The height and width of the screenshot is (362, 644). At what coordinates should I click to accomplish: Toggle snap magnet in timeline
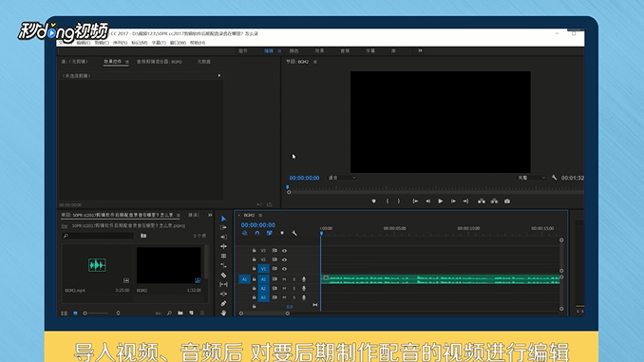pos(257,233)
